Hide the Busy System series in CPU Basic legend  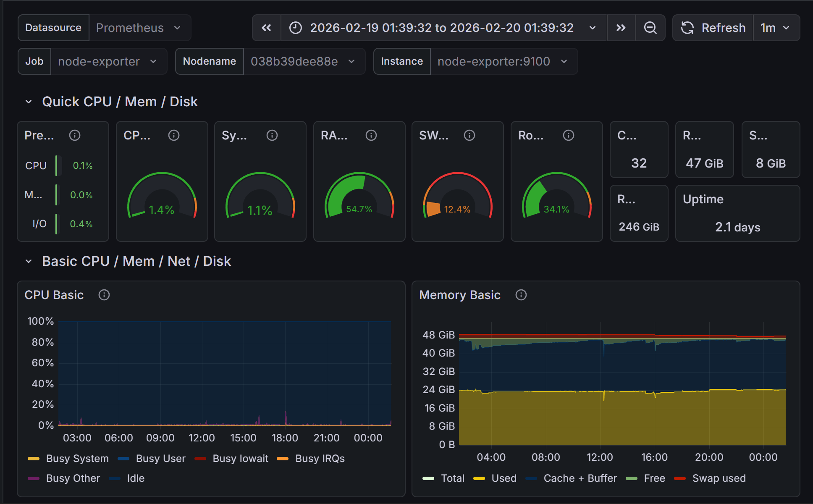pyautogui.click(x=77, y=458)
